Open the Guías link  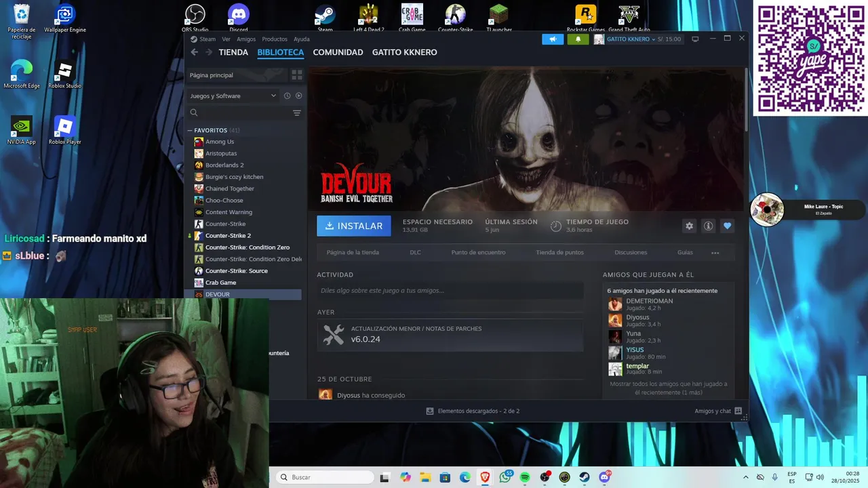coord(685,252)
